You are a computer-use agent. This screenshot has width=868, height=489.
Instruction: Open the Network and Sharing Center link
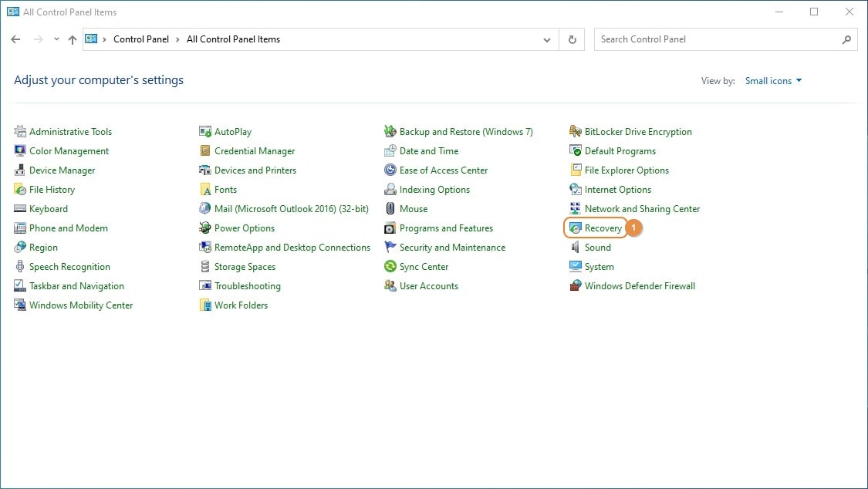pyautogui.click(x=642, y=209)
